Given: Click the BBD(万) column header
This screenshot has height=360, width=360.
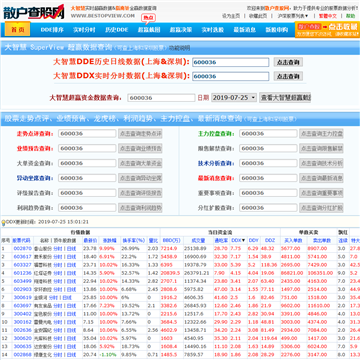Looking at the screenshot, I should 171,240.
